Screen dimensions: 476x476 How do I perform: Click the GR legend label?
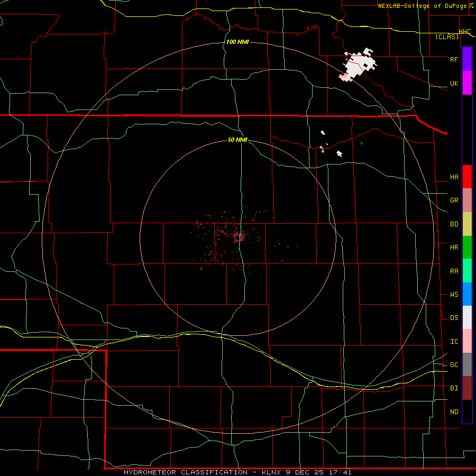tap(454, 200)
